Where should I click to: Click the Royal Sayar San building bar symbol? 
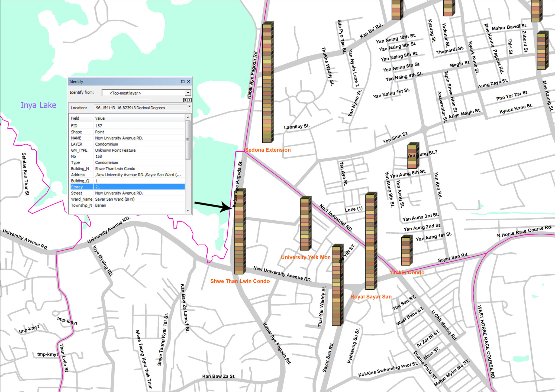click(x=371, y=241)
